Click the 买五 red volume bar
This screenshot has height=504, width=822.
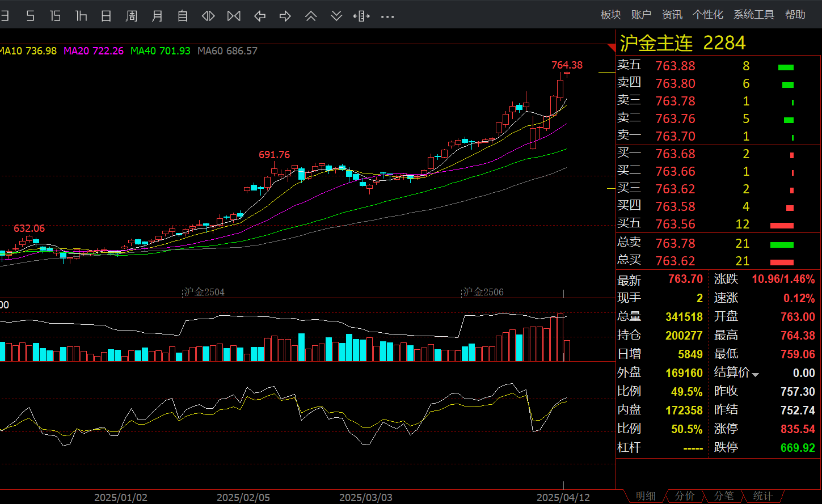pyautogui.click(x=782, y=225)
